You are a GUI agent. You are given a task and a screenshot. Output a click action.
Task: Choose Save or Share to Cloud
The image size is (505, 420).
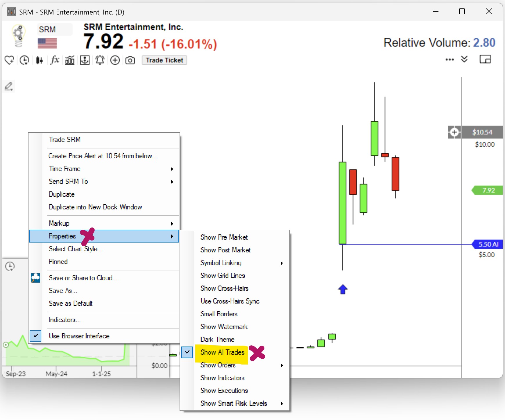(x=104, y=278)
